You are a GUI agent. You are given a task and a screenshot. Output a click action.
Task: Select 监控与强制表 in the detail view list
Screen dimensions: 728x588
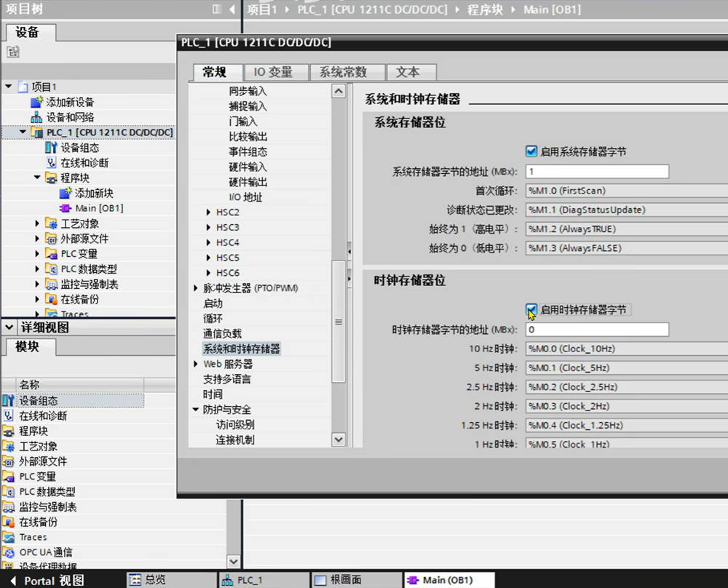[47, 506]
